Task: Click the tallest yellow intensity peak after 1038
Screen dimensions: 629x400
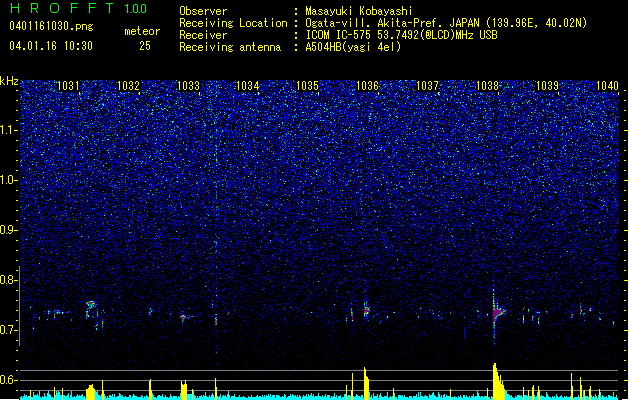Action: (x=498, y=381)
